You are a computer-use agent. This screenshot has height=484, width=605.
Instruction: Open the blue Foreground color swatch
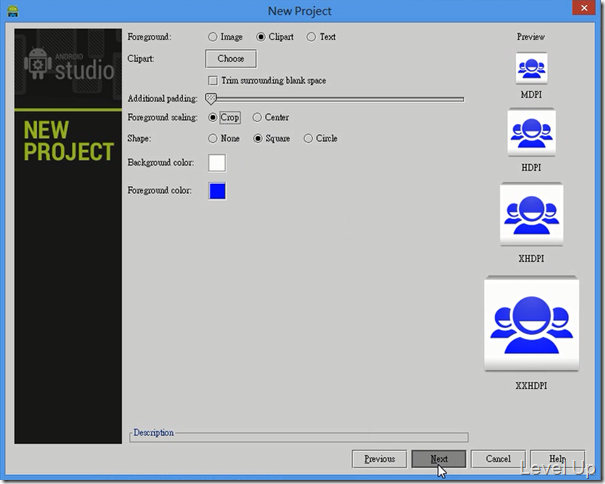(x=217, y=191)
